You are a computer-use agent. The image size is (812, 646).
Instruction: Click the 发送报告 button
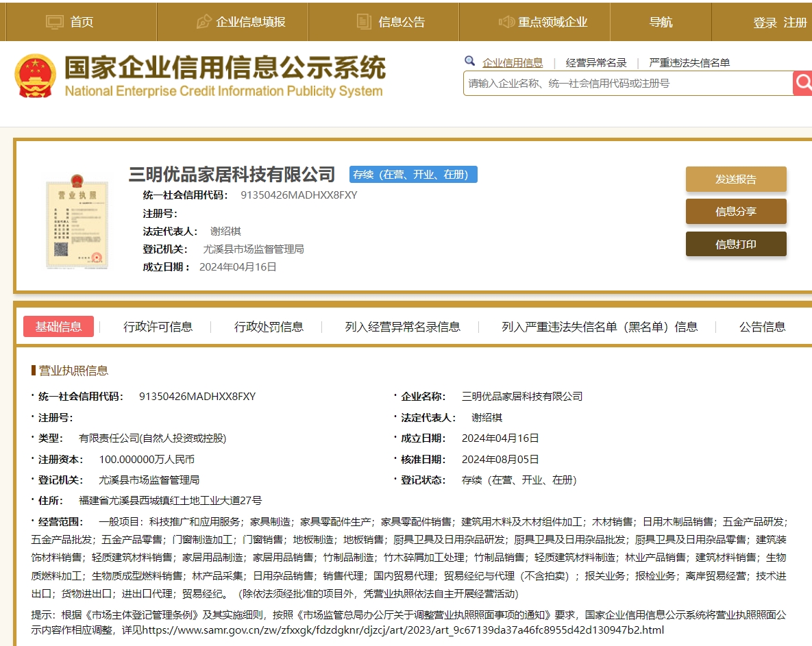click(736, 179)
